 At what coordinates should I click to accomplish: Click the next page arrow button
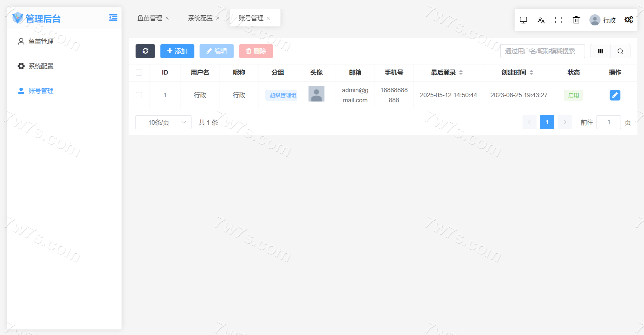(564, 122)
